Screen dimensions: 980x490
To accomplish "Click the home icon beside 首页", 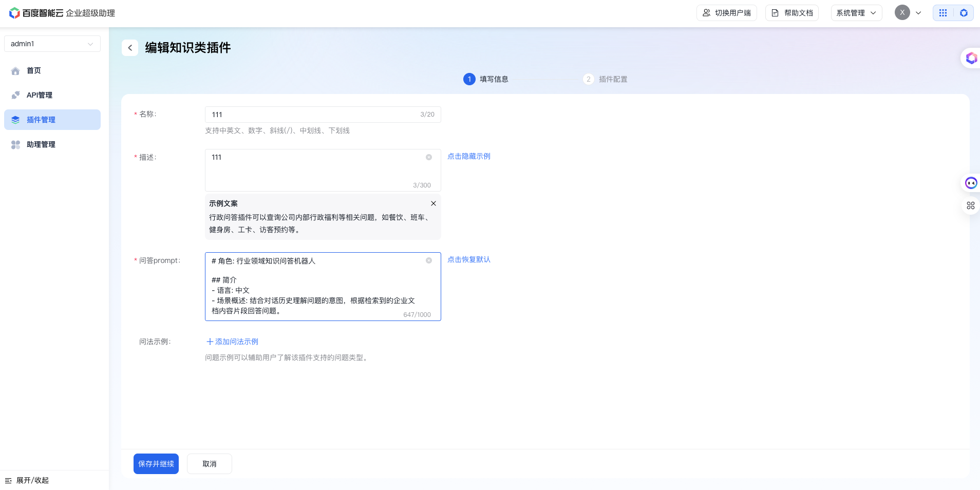I will click(x=15, y=71).
